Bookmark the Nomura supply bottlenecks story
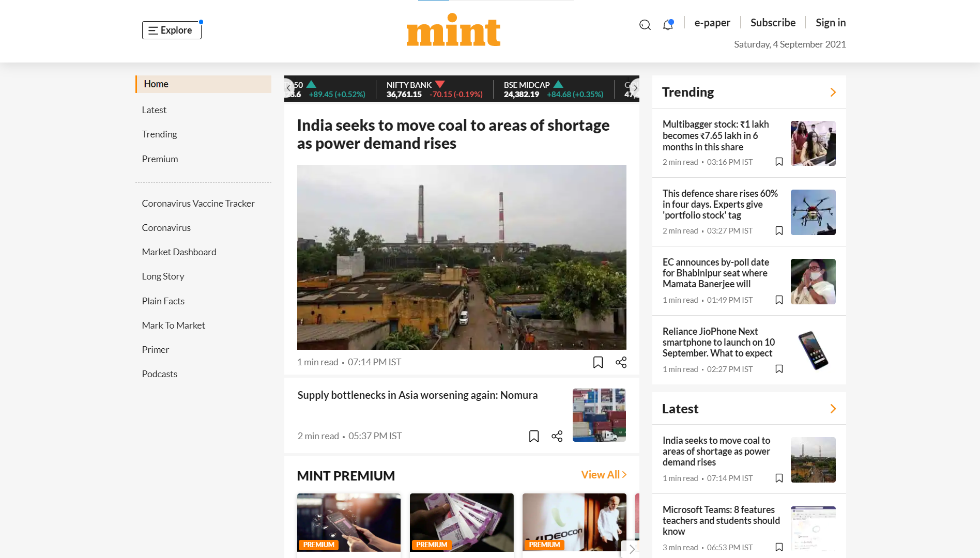Screen dimensions: 980x558 click(x=534, y=436)
